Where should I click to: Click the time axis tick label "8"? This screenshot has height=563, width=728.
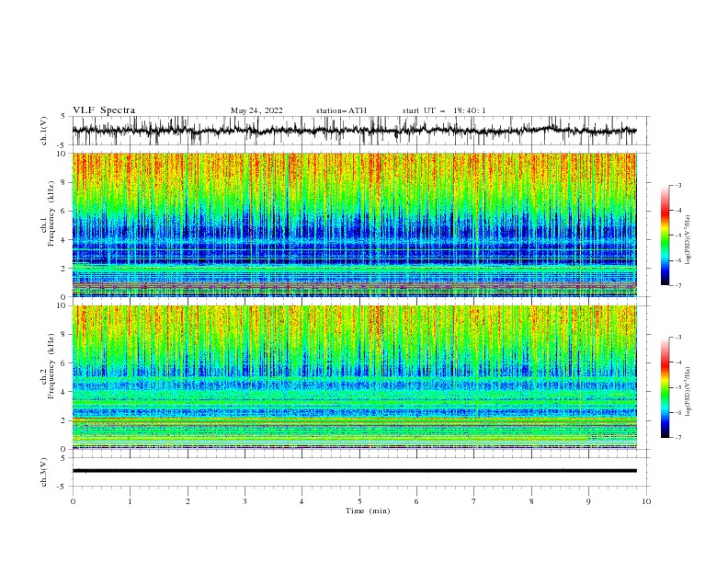coord(531,501)
